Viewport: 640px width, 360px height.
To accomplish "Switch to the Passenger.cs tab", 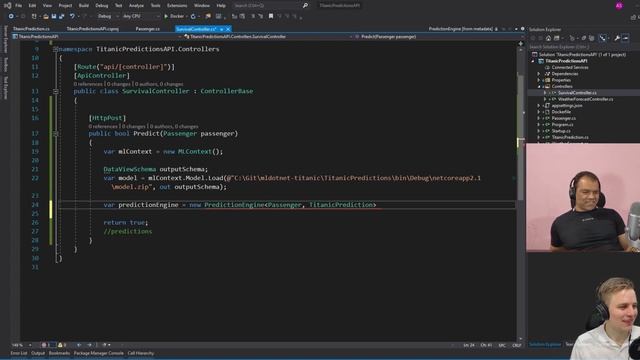I will click(148, 29).
